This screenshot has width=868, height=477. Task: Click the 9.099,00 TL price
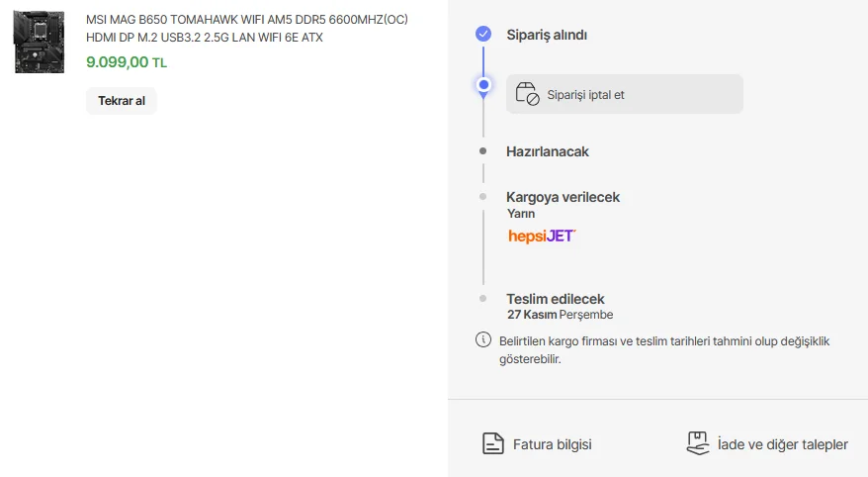pos(127,62)
